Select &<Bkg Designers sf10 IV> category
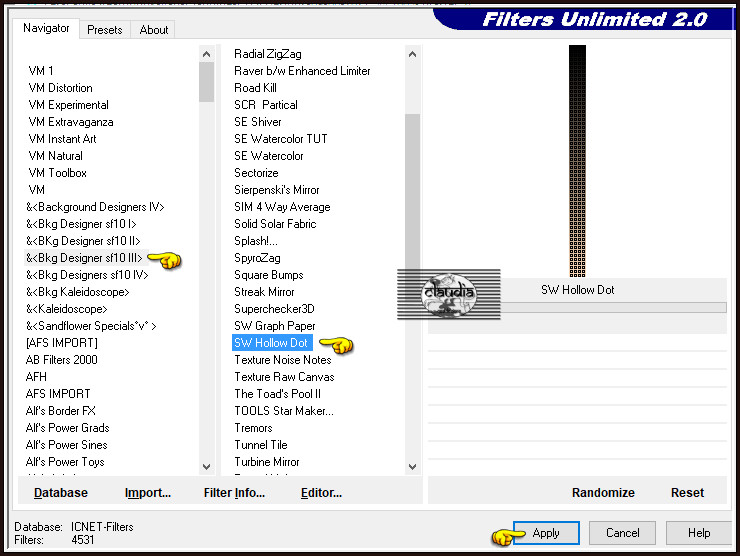This screenshot has width=740, height=556. pyautogui.click(x=87, y=275)
